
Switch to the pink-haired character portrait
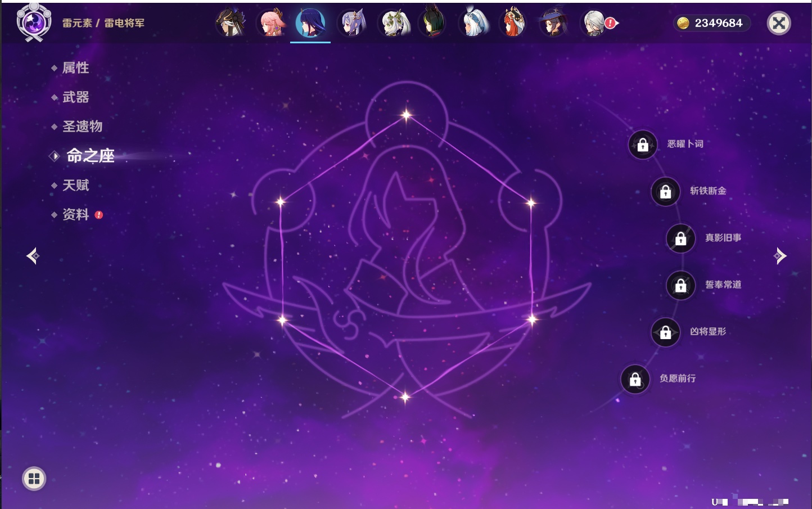pos(271,23)
